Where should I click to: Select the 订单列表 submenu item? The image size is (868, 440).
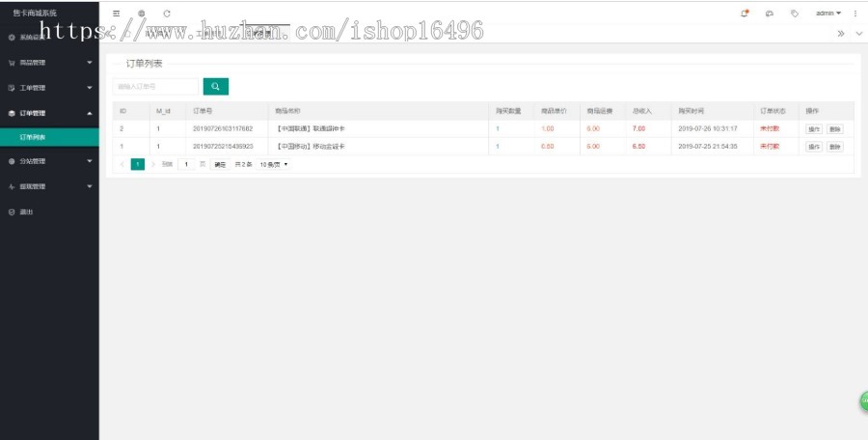[x=49, y=137]
